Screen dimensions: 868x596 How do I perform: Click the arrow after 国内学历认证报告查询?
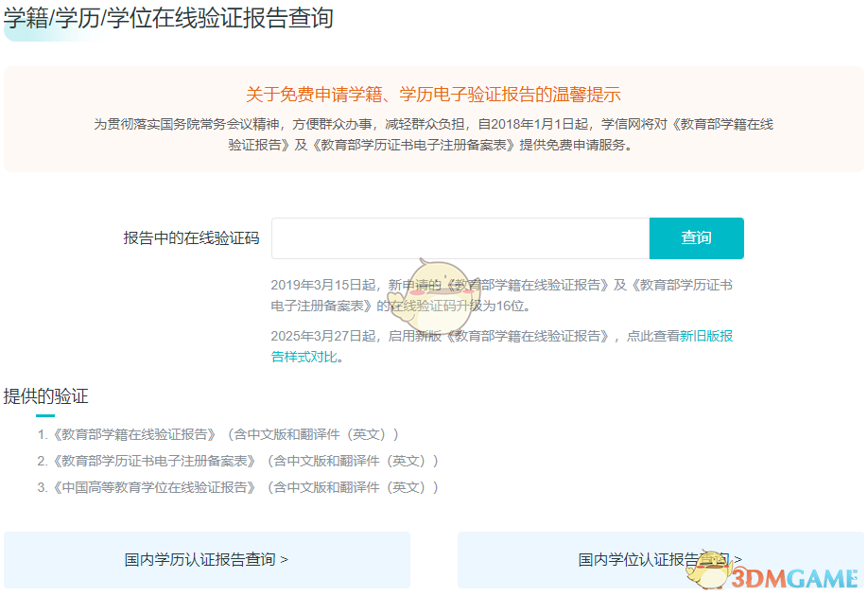click(284, 558)
